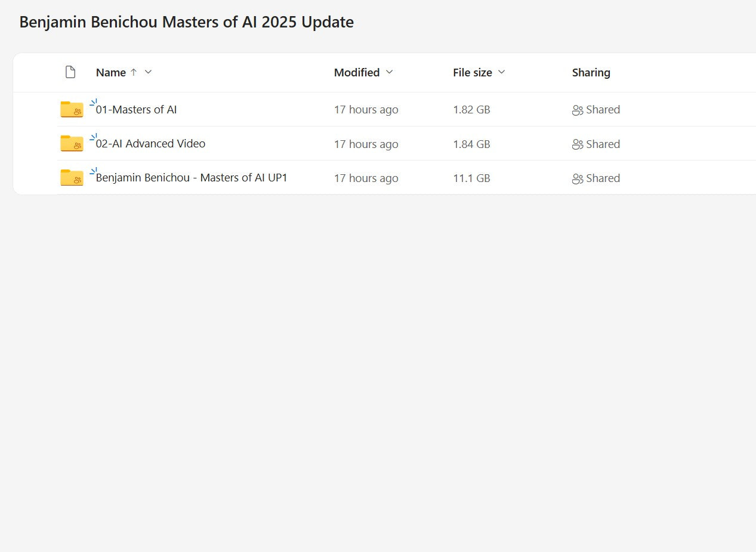Click the folder icon for 01-Masters of AI
The height and width of the screenshot is (552, 756).
click(x=72, y=109)
